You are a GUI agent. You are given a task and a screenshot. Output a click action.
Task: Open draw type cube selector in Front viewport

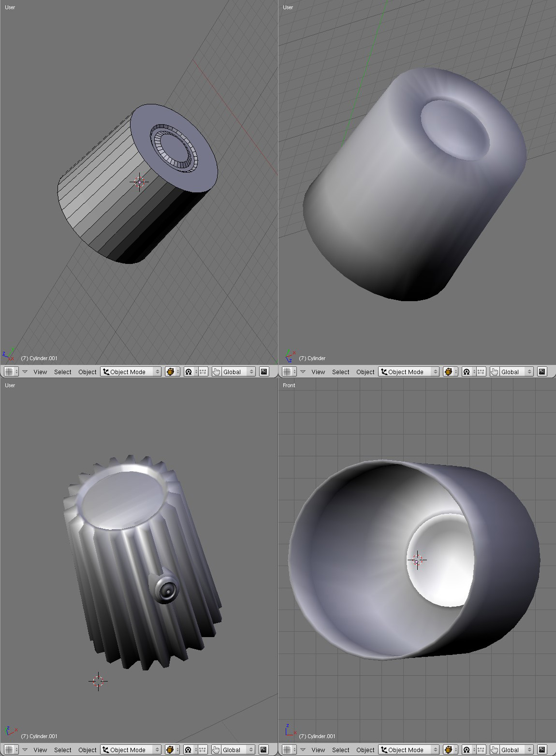pos(451,750)
